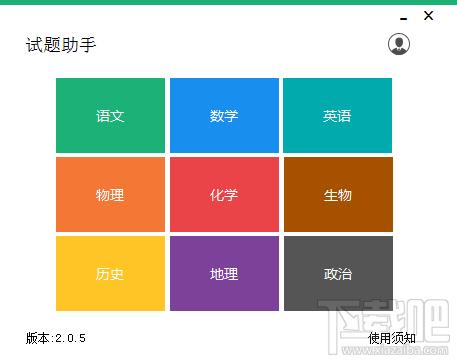The height and width of the screenshot is (360, 457).
Task: Open the 数学 subject tile
Action: tap(224, 115)
